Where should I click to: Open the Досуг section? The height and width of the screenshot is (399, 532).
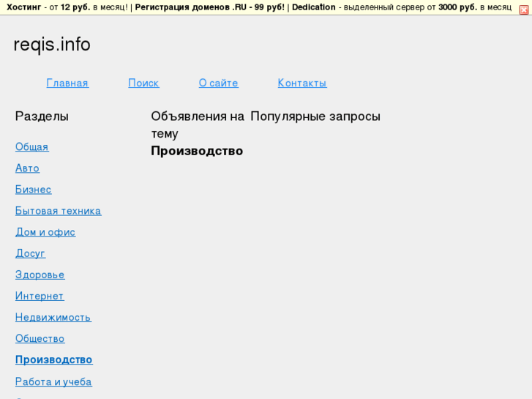click(30, 253)
